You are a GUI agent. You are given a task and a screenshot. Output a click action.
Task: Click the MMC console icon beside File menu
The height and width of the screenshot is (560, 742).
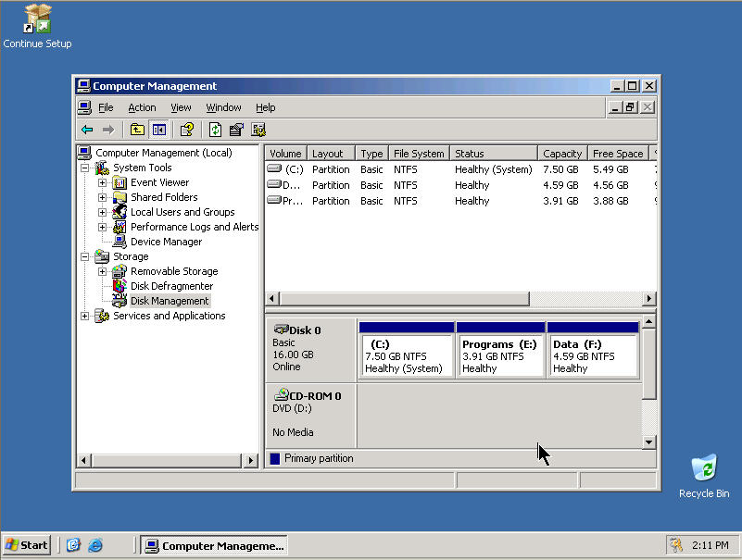(x=84, y=107)
